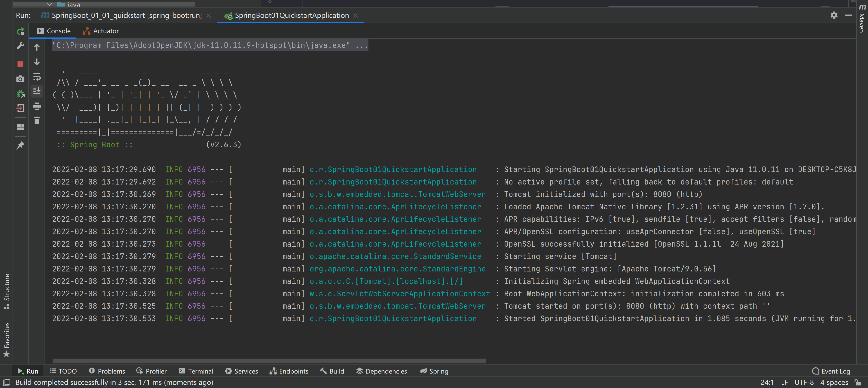Close the SpringBoot01QuickstartApplication run tab

356,16
